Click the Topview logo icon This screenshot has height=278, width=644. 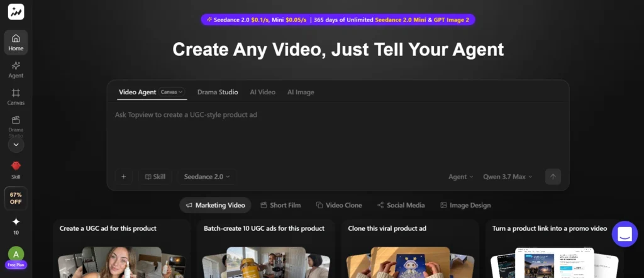(x=16, y=12)
